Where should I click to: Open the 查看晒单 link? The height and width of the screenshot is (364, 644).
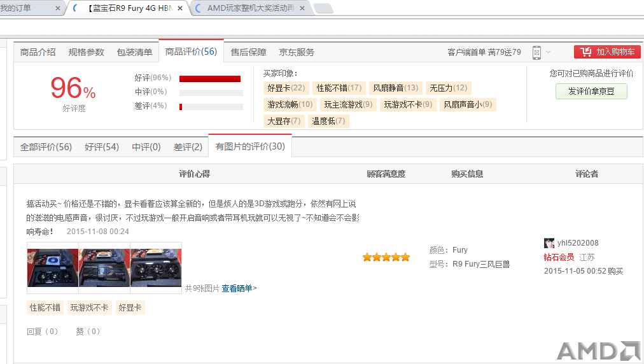click(x=239, y=288)
